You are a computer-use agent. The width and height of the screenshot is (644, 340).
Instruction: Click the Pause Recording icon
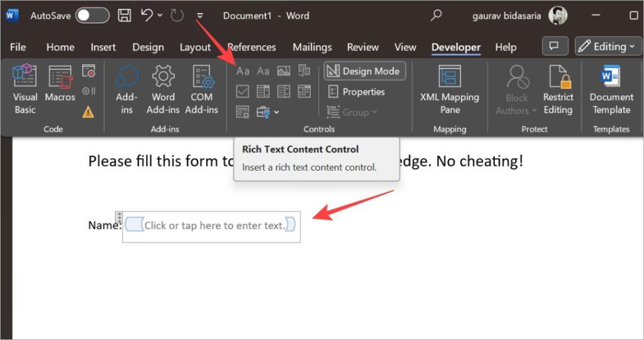88,91
